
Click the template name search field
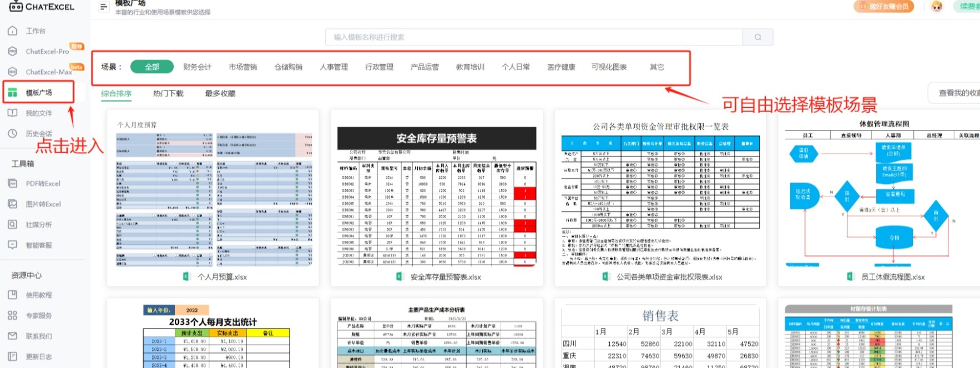tap(533, 37)
